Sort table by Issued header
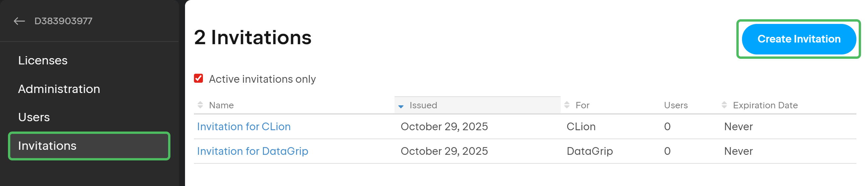The image size is (868, 186). (x=423, y=105)
